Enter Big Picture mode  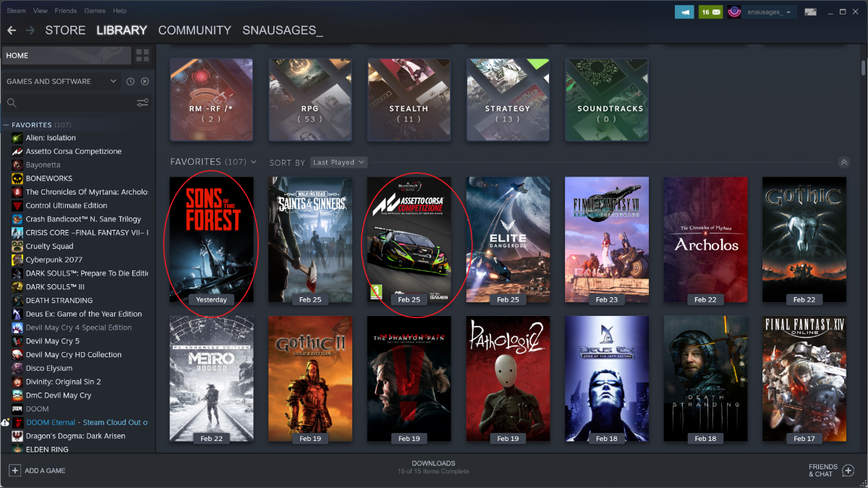click(811, 12)
